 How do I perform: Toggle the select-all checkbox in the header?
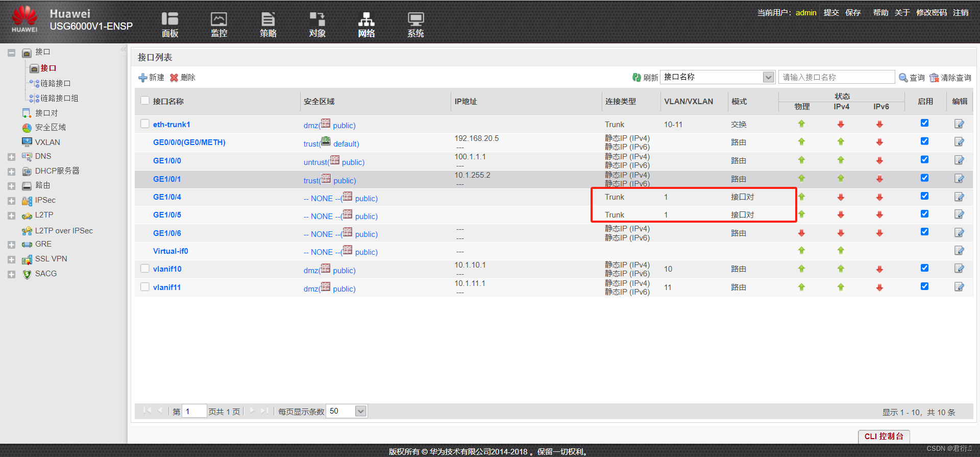[145, 101]
